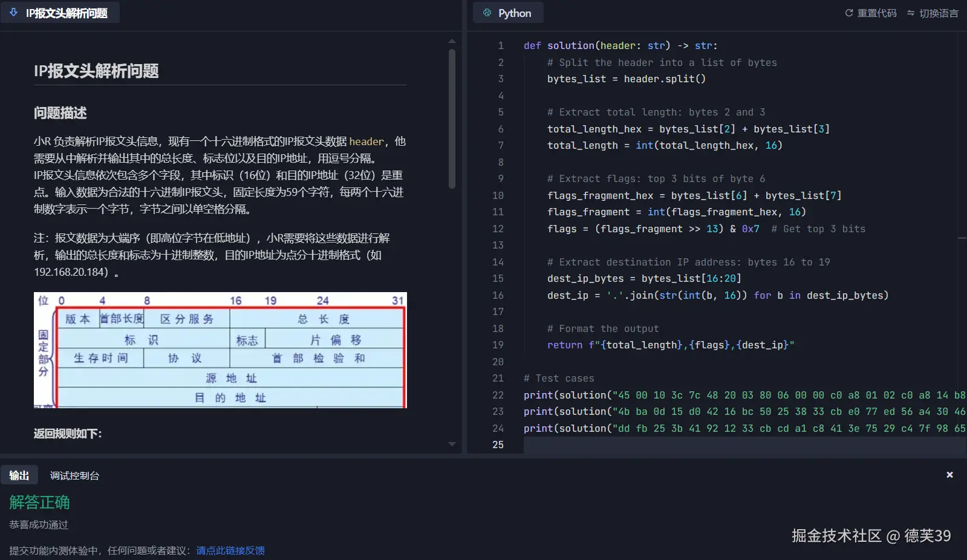Click the 切换语言 switch icon
The height and width of the screenshot is (560, 967).
[x=911, y=13]
